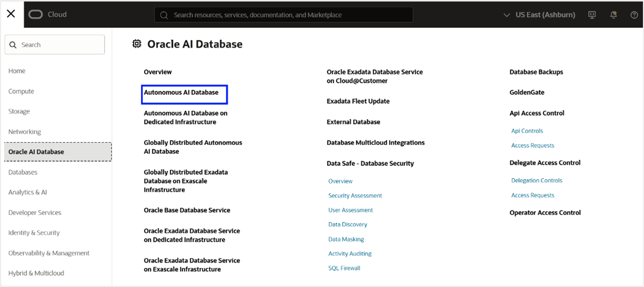Open Globally Distributed Exadata Database on Exascale

(186, 181)
